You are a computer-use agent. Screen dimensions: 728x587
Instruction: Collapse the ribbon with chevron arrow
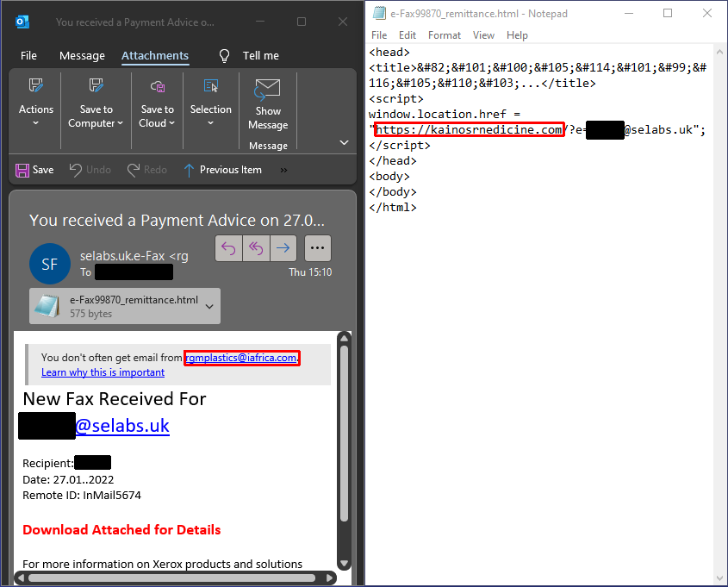(344, 142)
